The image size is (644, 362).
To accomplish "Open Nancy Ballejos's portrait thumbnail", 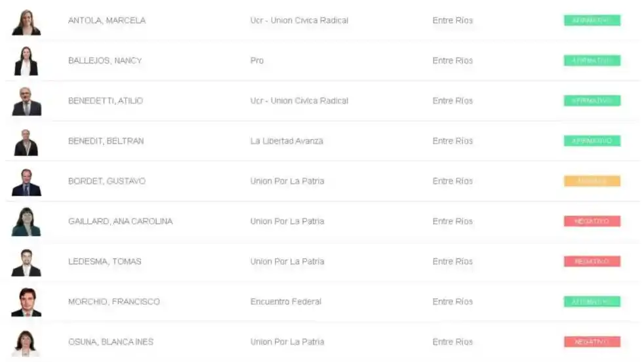I will 26,62.
